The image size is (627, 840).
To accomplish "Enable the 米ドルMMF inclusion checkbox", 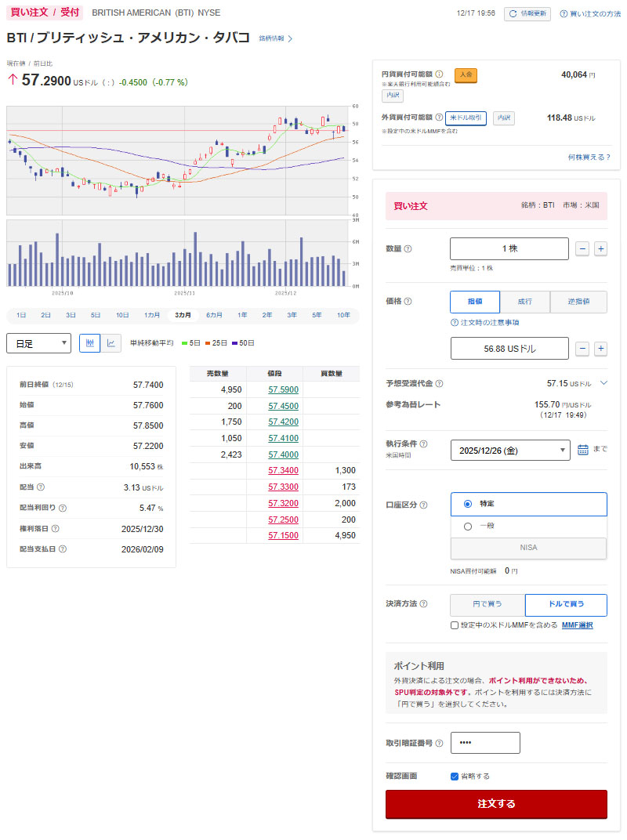I will 455,625.
